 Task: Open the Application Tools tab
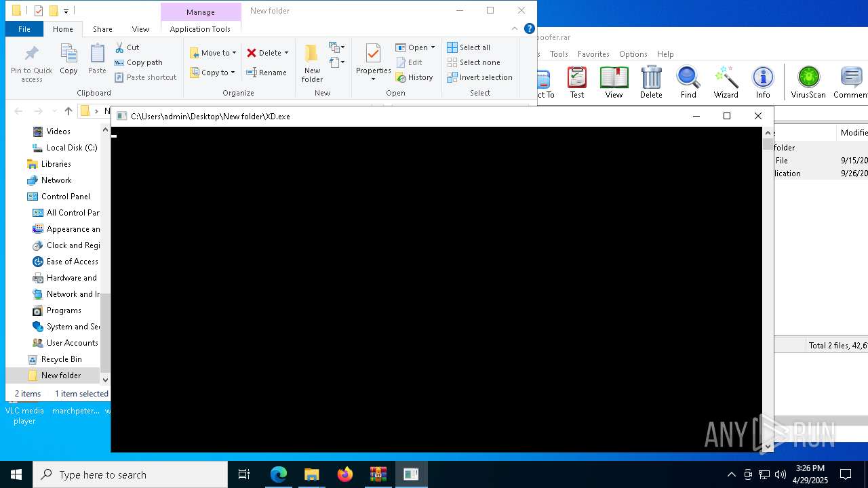coord(200,29)
